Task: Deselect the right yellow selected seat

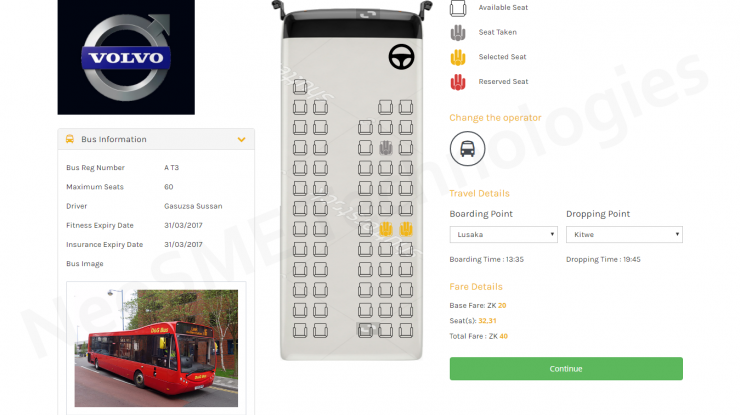Action: pyautogui.click(x=406, y=229)
